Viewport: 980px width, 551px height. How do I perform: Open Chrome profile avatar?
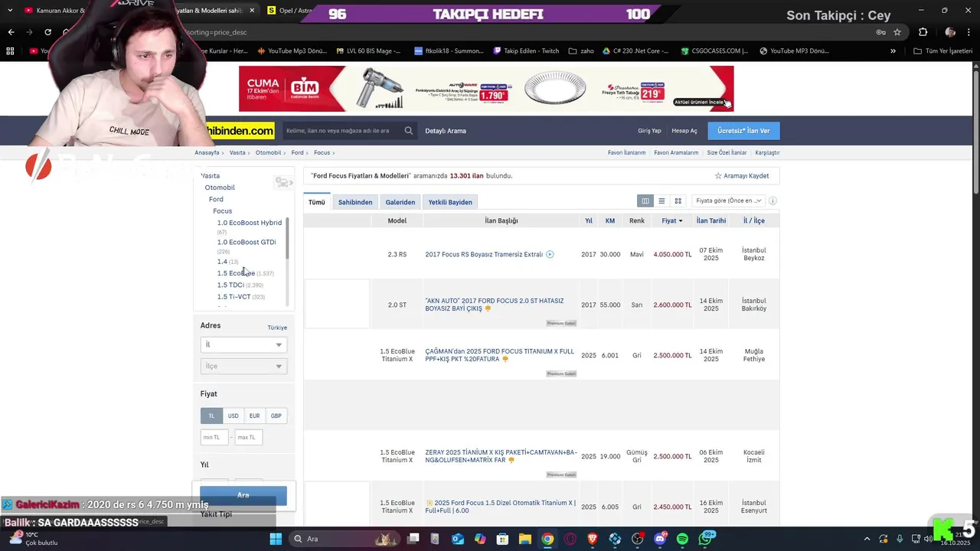point(950,32)
